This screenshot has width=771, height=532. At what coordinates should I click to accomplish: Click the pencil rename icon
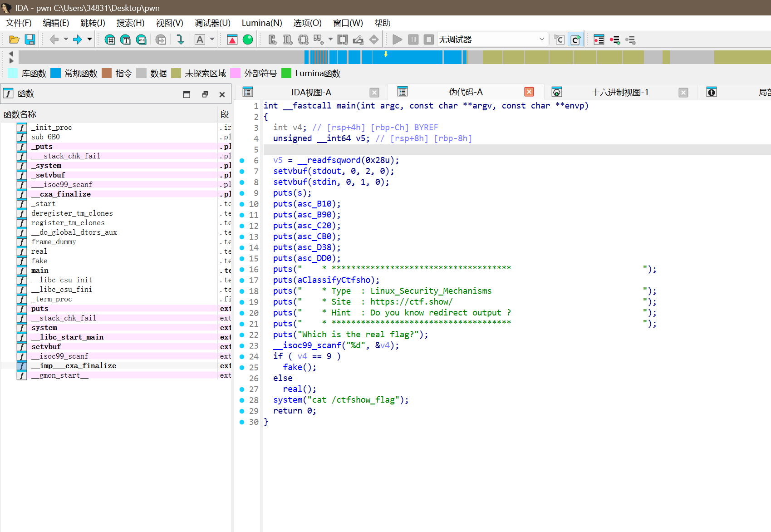pos(358,40)
